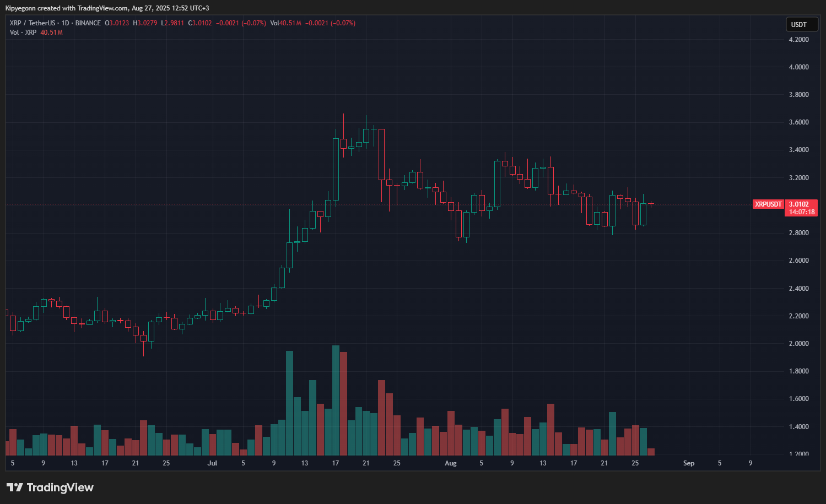Click the 2.0000 price axis label
Viewport: 826px width, 504px height.
(798, 344)
